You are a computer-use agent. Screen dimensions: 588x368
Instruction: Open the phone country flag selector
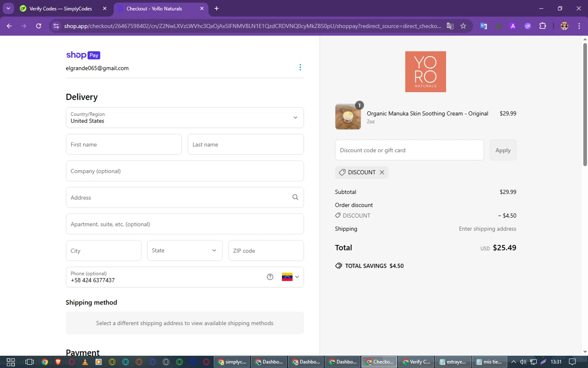pyautogui.click(x=290, y=277)
